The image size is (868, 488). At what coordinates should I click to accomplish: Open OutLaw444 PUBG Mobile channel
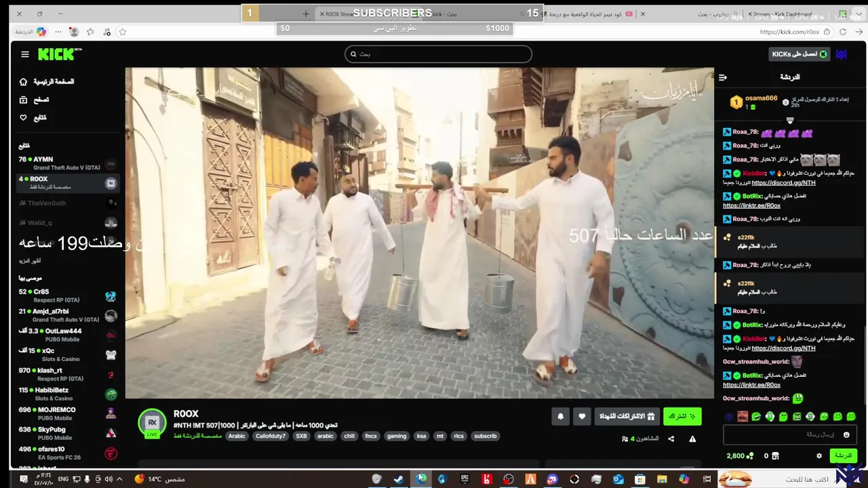point(68,335)
